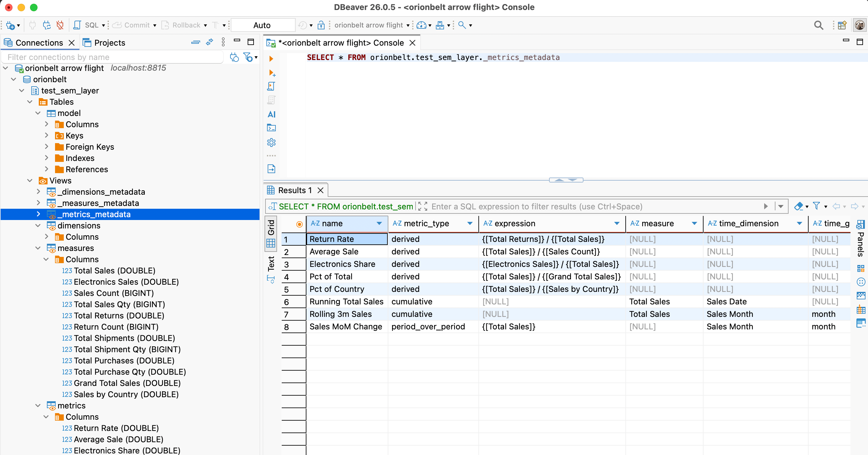
Task: Click the small blue search icon in the toolbar
Action: [462, 25]
